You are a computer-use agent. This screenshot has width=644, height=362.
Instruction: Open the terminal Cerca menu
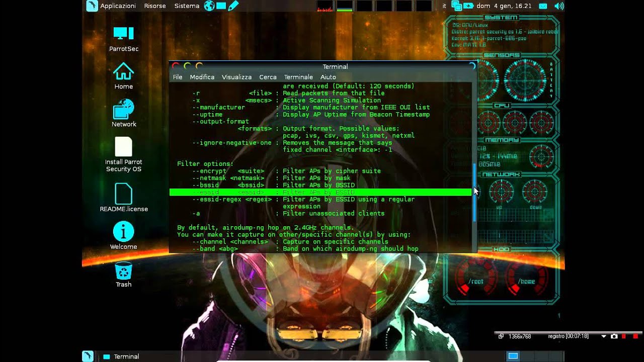click(x=268, y=77)
